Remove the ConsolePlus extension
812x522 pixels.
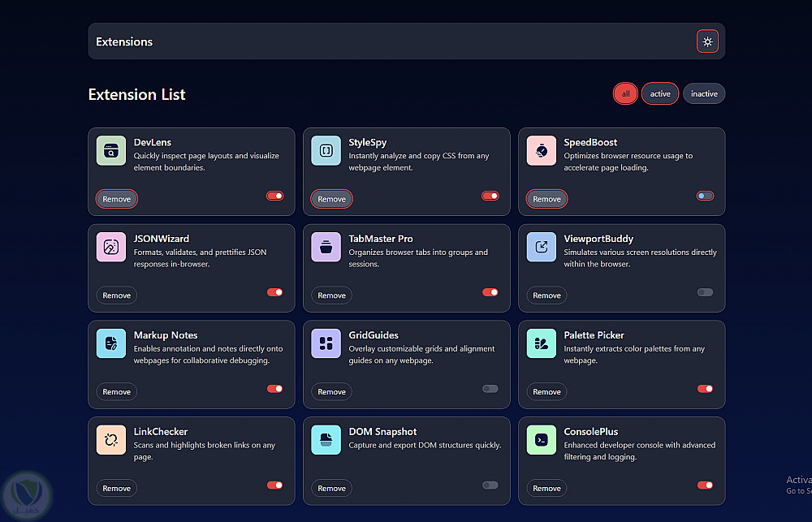pos(546,488)
